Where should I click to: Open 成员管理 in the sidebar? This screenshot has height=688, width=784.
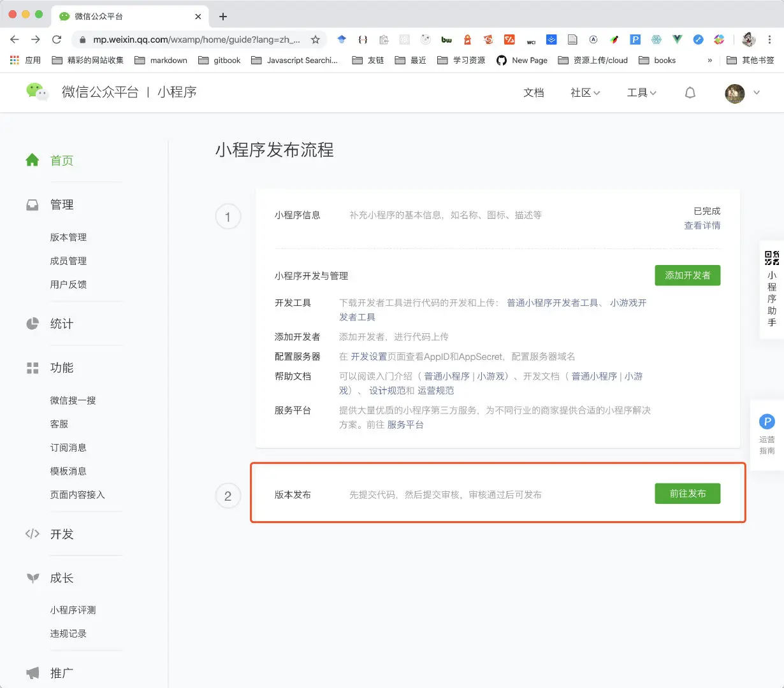(68, 261)
